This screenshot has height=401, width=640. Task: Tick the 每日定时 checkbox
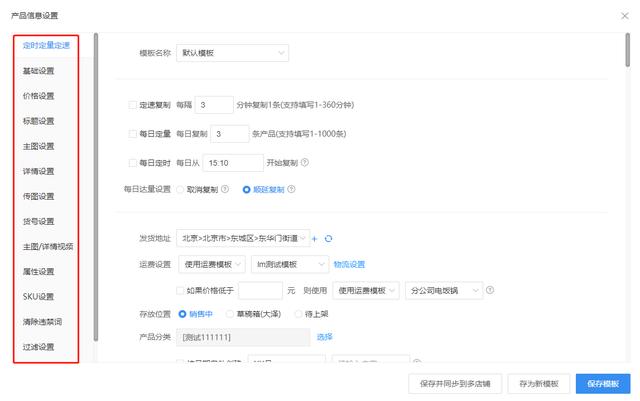coord(132,162)
